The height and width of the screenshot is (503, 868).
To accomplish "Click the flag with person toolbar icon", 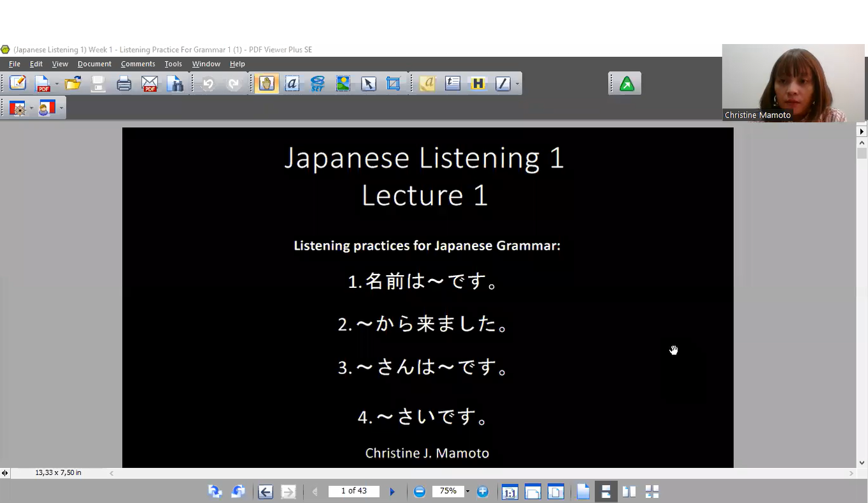I will coord(47,108).
